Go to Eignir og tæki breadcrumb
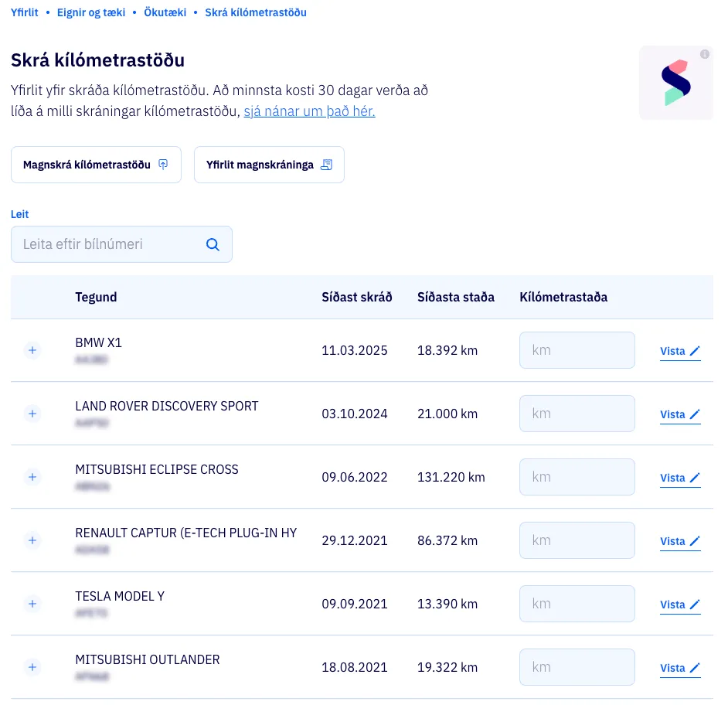This screenshot has width=728, height=705. [91, 12]
